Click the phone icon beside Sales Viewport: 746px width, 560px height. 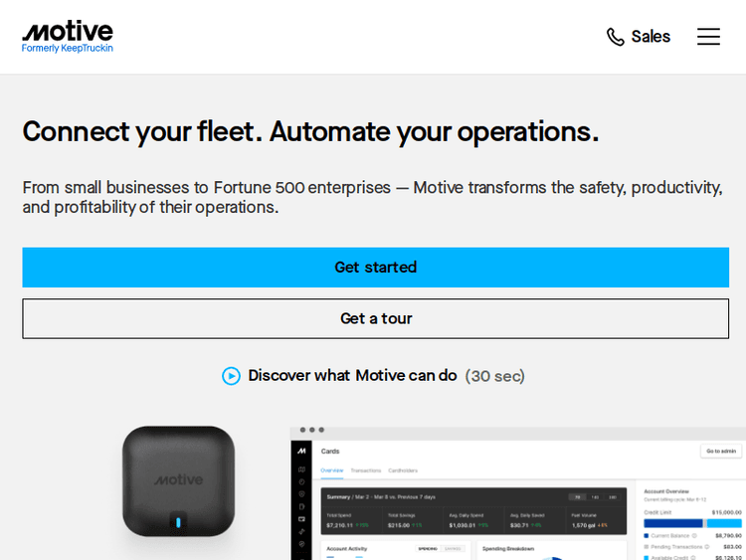coord(616,37)
